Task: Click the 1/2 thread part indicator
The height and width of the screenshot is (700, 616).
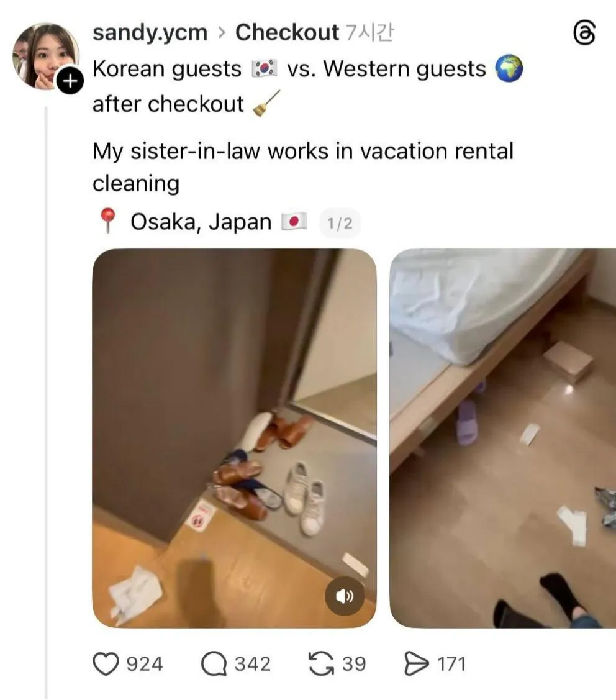Action: tap(340, 223)
